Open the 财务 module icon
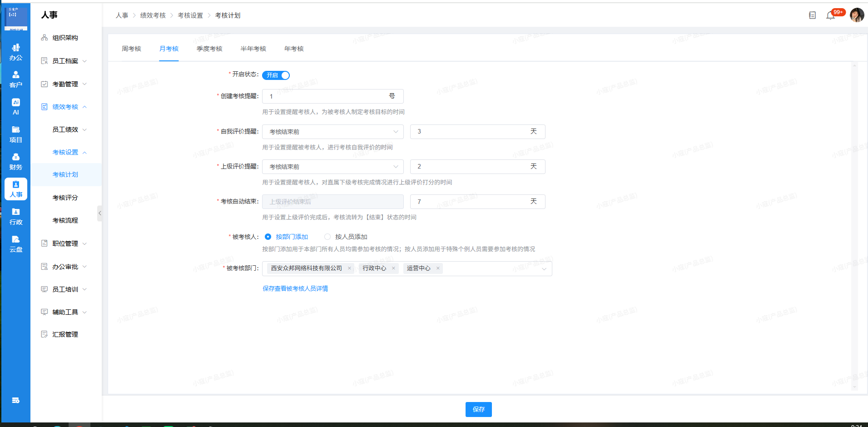Image resolution: width=868 pixels, height=427 pixels. (x=16, y=161)
